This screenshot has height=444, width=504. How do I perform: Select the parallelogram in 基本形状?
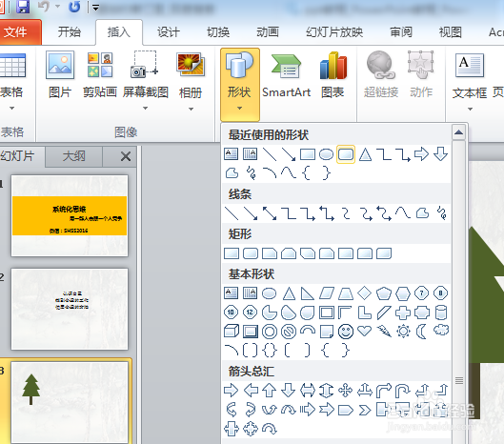[327, 293]
